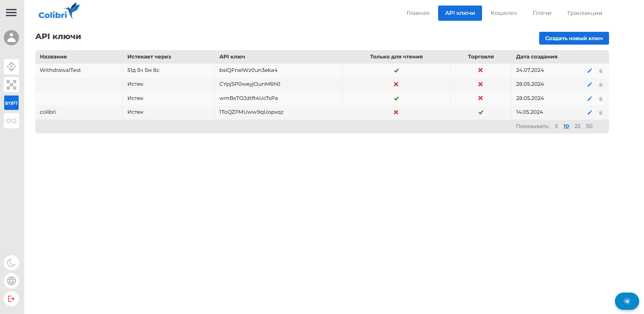Open the user profile avatar
Image resolution: width=644 pixels, height=314 pixels.
pyautogui.click(x=11, y=38)
